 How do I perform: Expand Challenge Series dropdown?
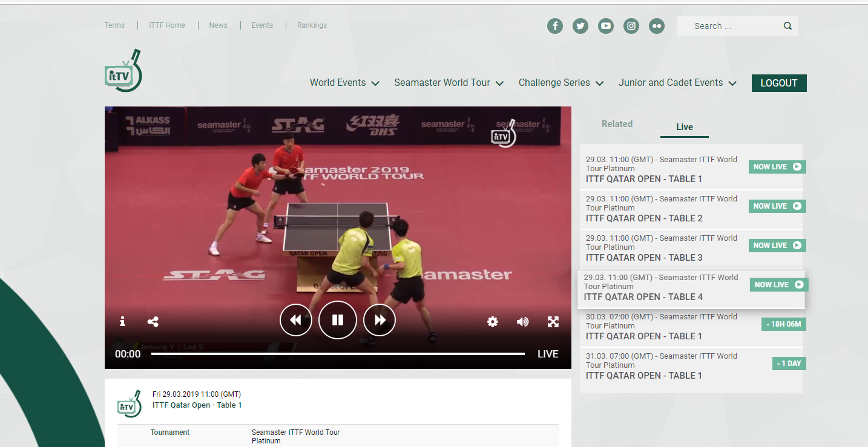pos(561,83)
